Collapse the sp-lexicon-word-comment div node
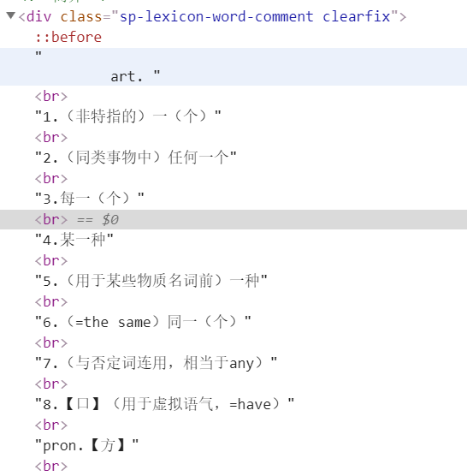Screen dimensions: 467x476 click(x=10, y=15)
